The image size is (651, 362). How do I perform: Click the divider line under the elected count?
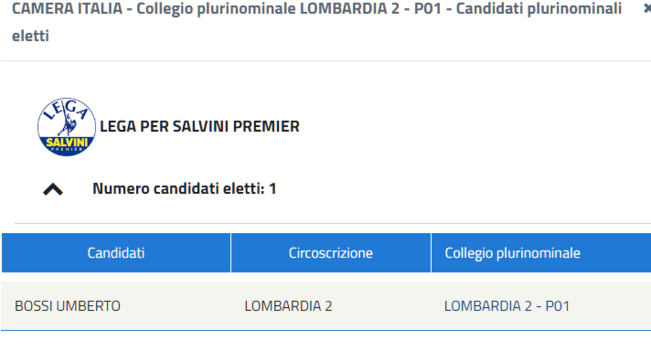333,223
